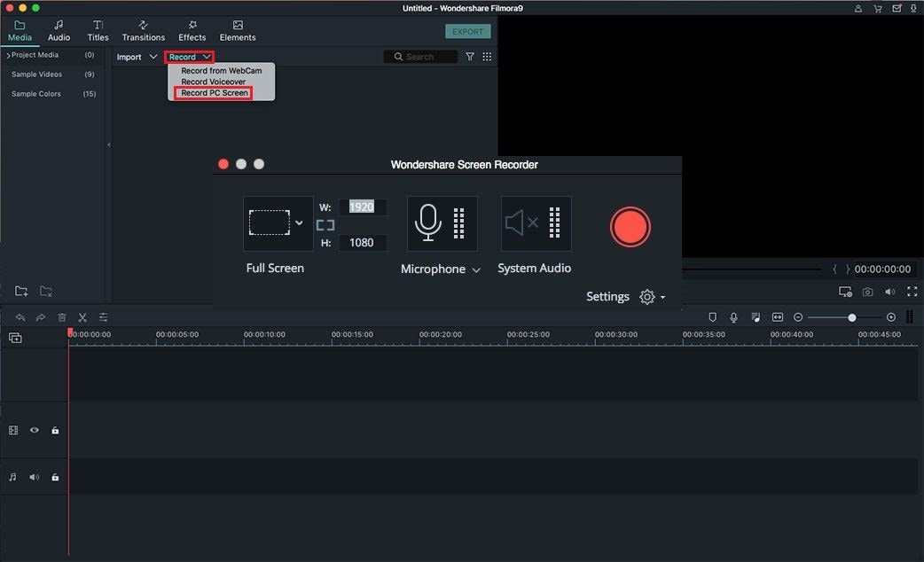Open the audio mixer icon
The height and width of the screenshot is (562, 924).
click(x=756, y=317)
